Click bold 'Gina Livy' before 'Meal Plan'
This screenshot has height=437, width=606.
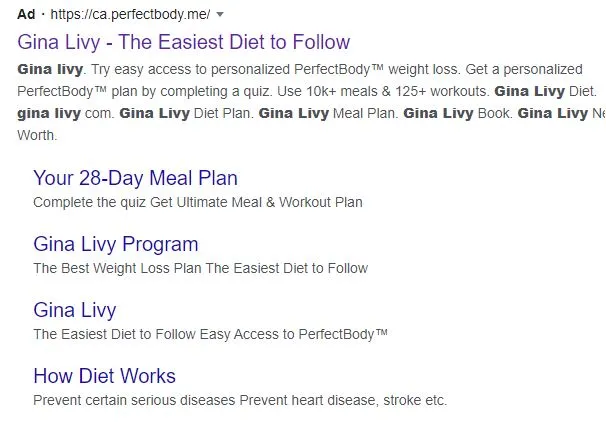(x=294, y=114)
